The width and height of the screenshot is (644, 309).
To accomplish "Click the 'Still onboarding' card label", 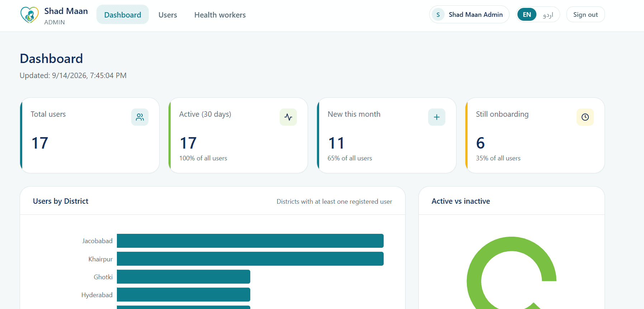I will pos(502,114).
